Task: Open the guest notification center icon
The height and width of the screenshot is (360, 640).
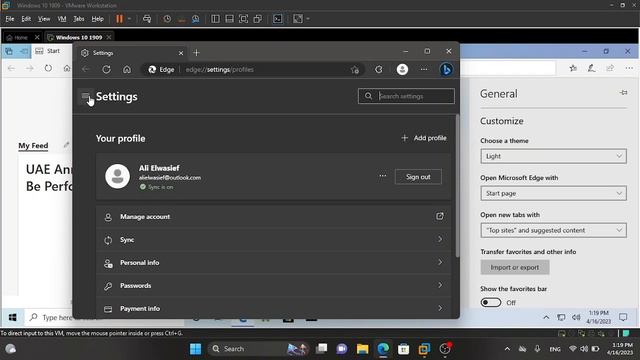Action: (x=623, y=317)
